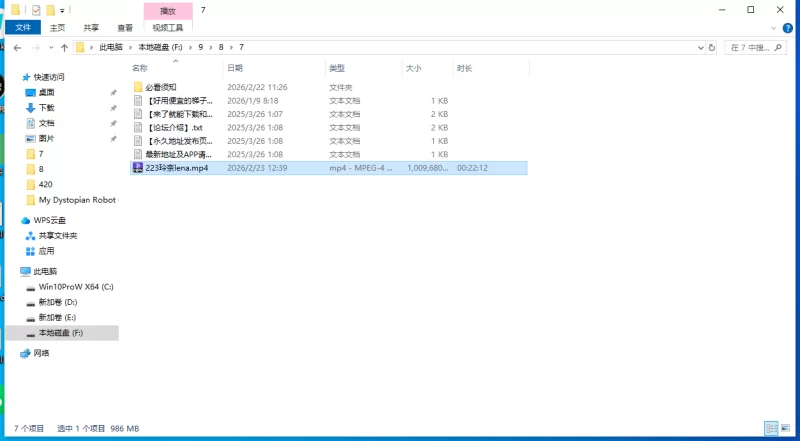Expand the breadcrumb chevron after 本地磁盘 (F:)

click(x=190, y=47)
